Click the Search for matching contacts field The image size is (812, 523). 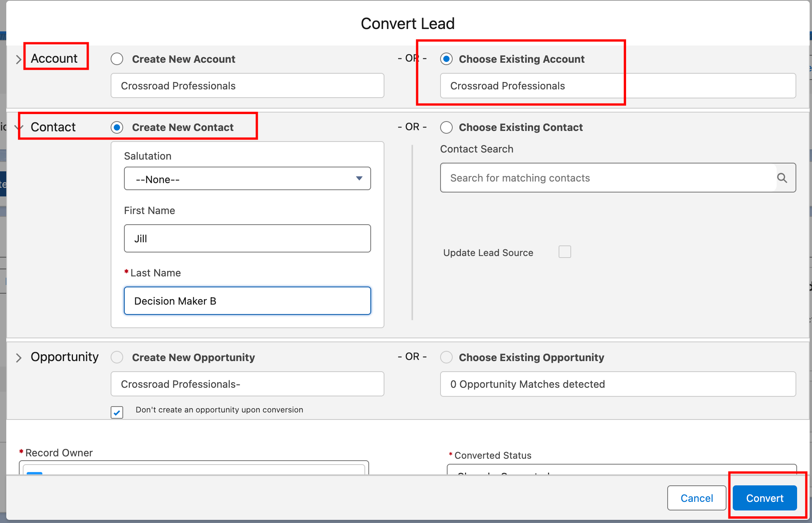click(608, 178)
